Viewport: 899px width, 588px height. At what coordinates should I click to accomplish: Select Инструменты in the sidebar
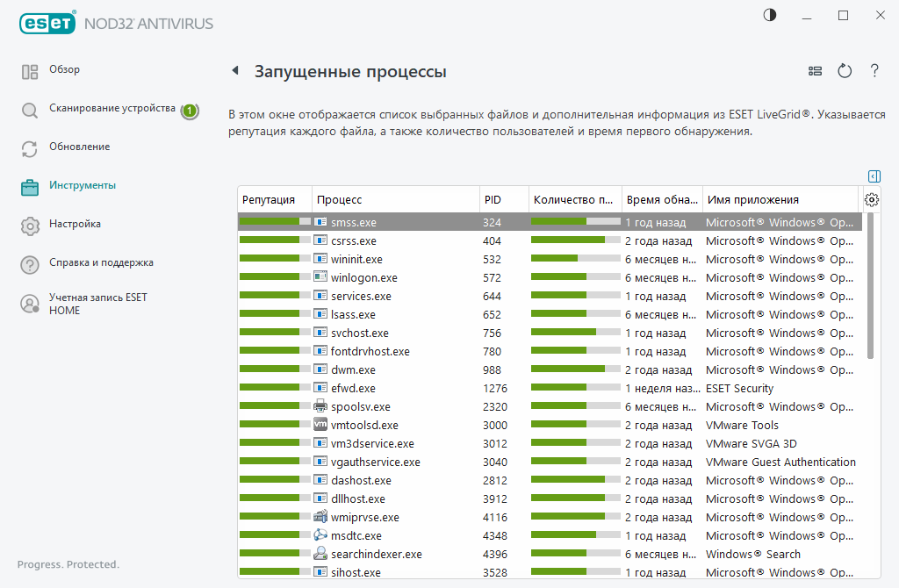click(x=82, y=185)
